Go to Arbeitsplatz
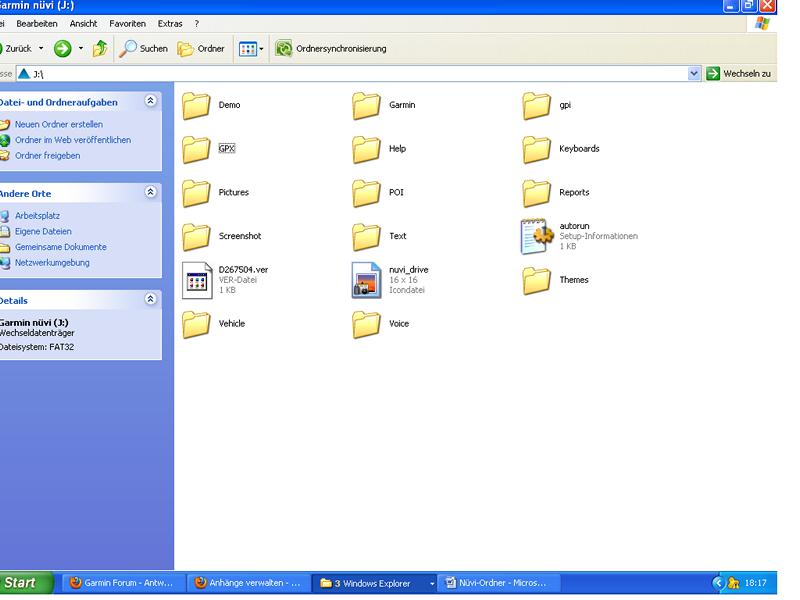This screenshot has height=600, width=800. (x=37, y=216)
